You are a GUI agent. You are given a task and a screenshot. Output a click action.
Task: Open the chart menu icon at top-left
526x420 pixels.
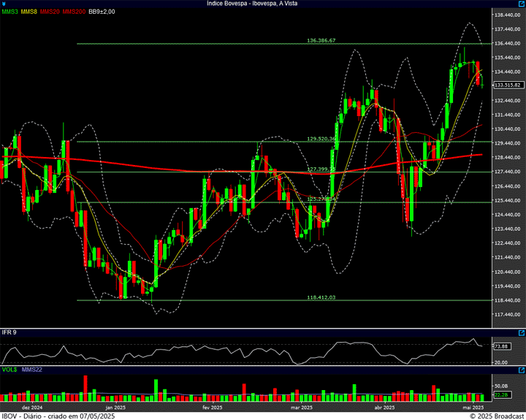coord(4,4)
